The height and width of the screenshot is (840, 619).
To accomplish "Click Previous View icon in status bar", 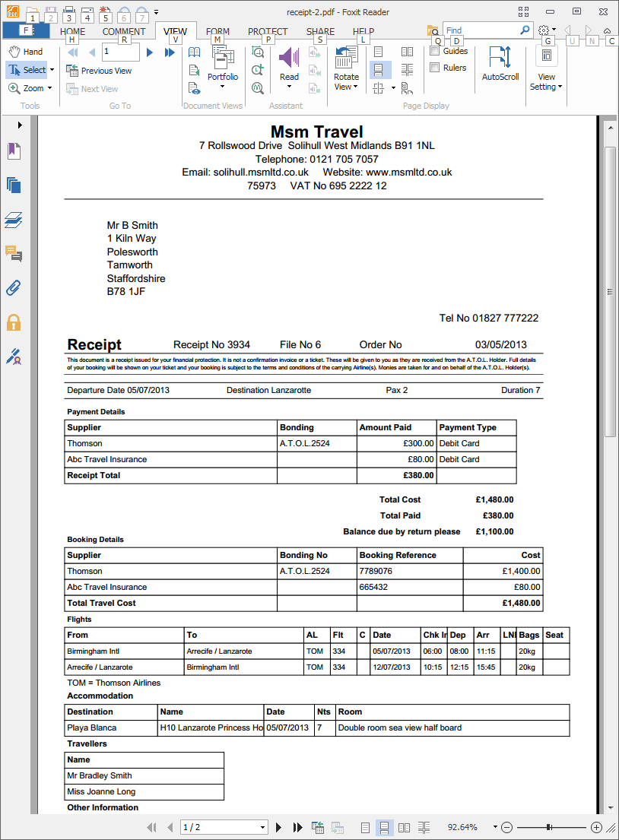I will pyautogui.click(x=318, y=827).
